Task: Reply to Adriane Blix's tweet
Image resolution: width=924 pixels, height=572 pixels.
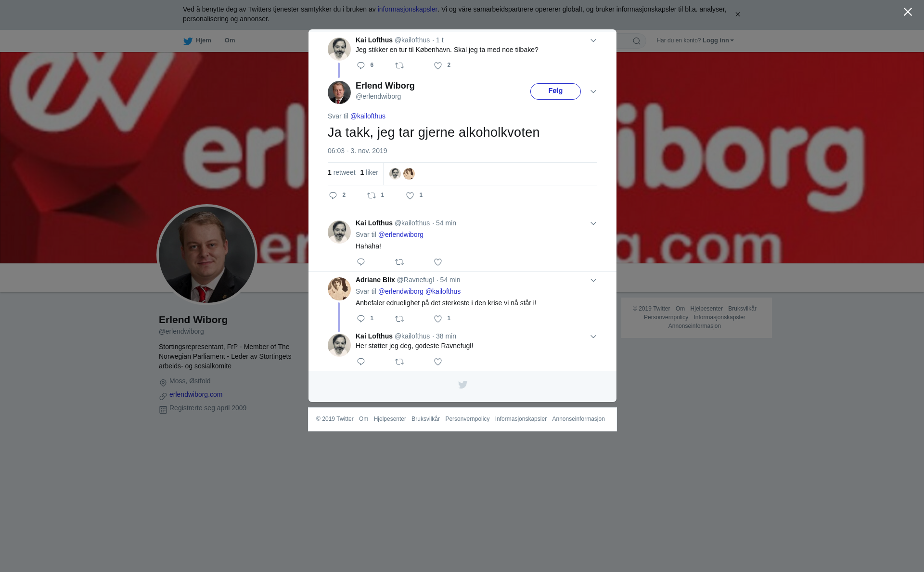Action: coord(361,319)
